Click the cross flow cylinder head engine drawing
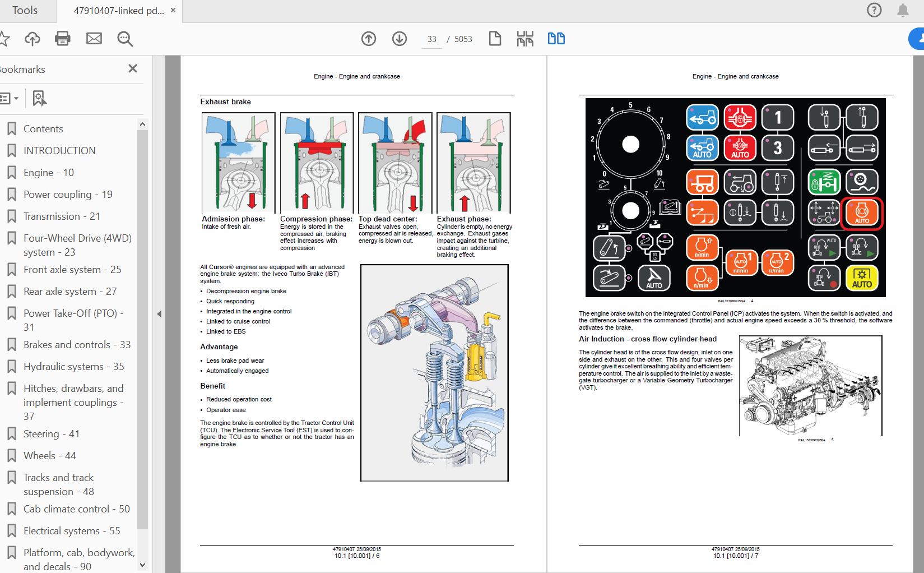The width and height of the screenshot is (924, 573). coord(810,386)
